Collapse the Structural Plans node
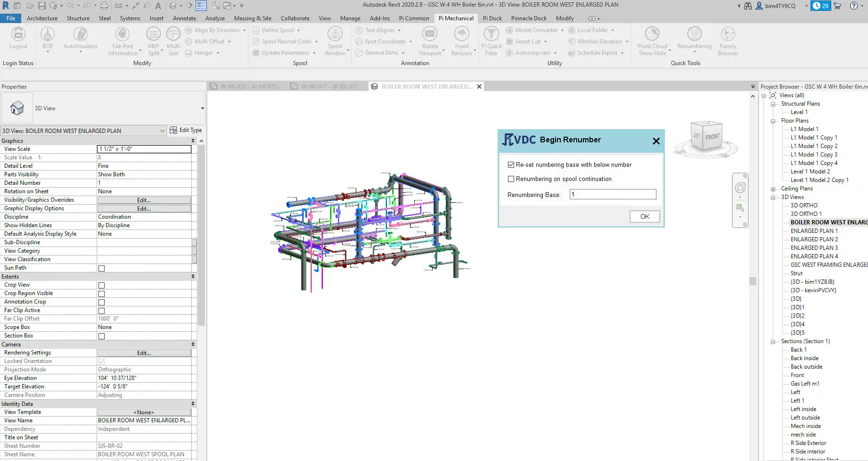Screen dimensions: 868x461 pos(773,104)
